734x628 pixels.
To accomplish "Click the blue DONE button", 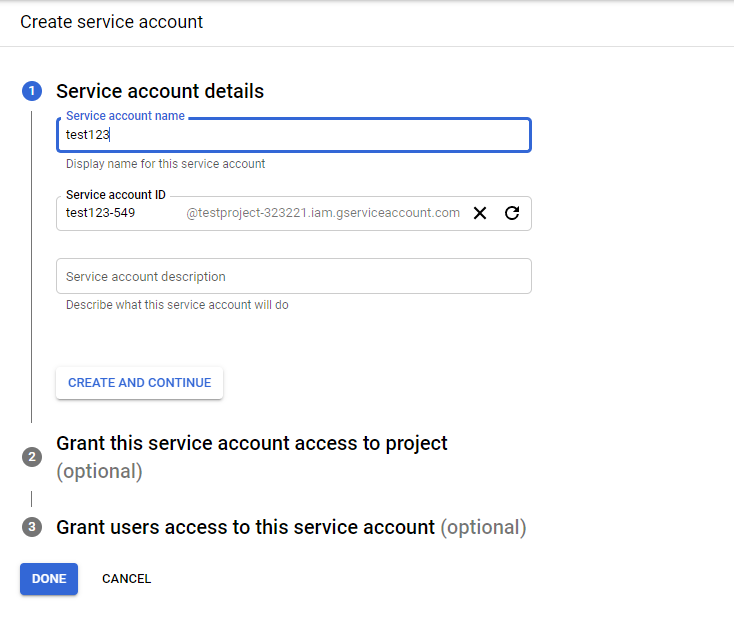I will tap(49, 579).
